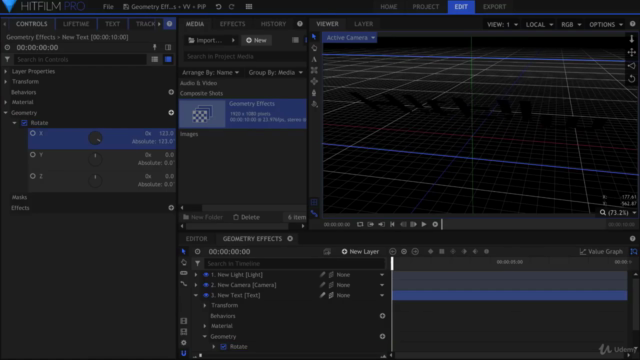
Task: Expand Layer Properties in Controls
Action: (6, 71)
